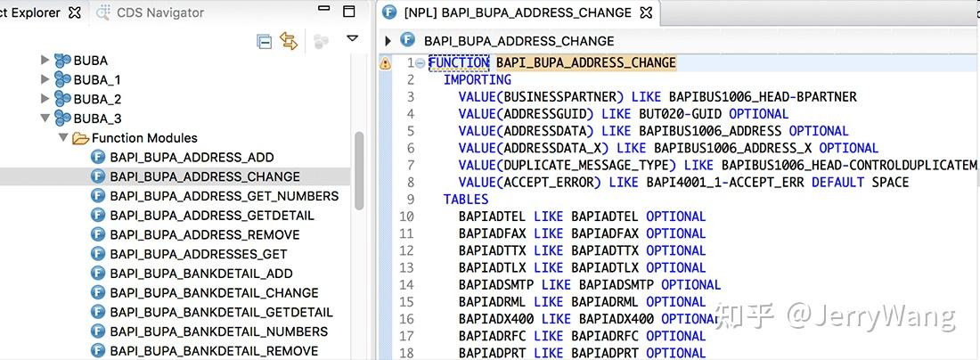Open BAPI_BUPA_ADDRESS_REMOVE function module
Screen dimensions: 980x360
pyautogui.click(x=205, y=235)
